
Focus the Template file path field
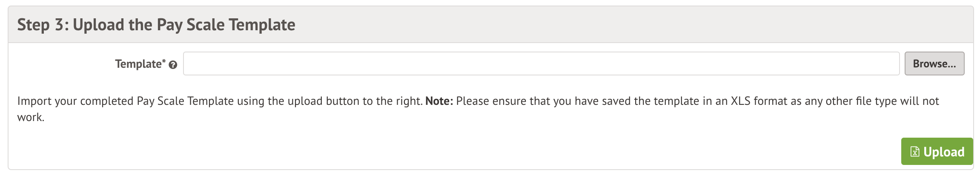point(541,64)
